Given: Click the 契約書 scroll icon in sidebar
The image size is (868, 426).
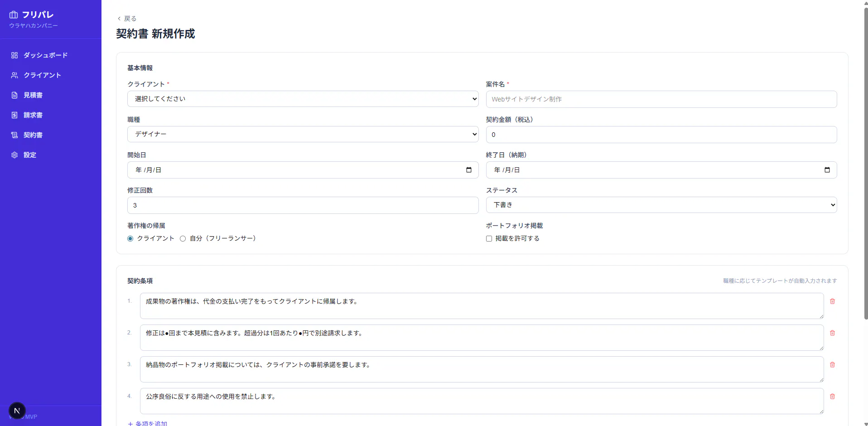Looking at the screenshot, I should [x=14, y=135].
